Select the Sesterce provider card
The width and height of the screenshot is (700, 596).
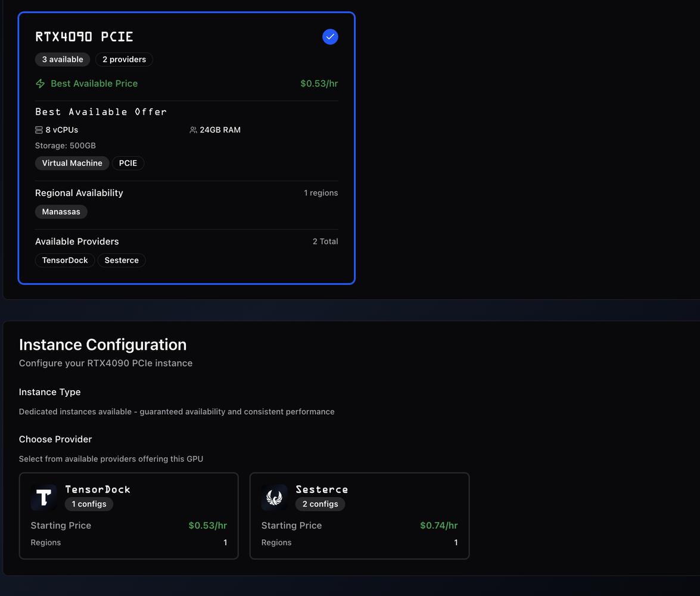click(x=359, y=516)
